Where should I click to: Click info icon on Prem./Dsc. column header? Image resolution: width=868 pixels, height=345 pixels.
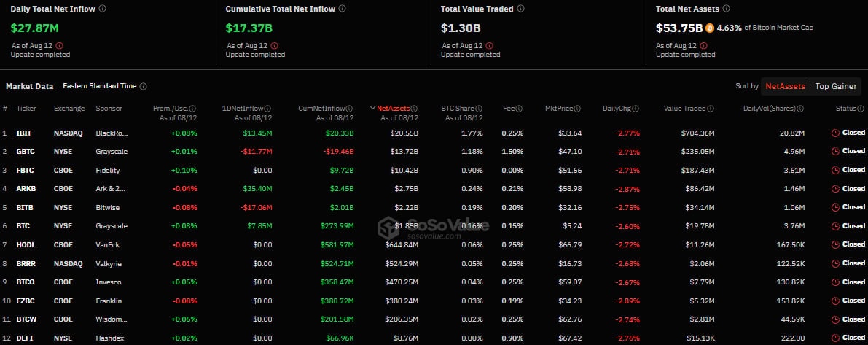tap(192, 109)
